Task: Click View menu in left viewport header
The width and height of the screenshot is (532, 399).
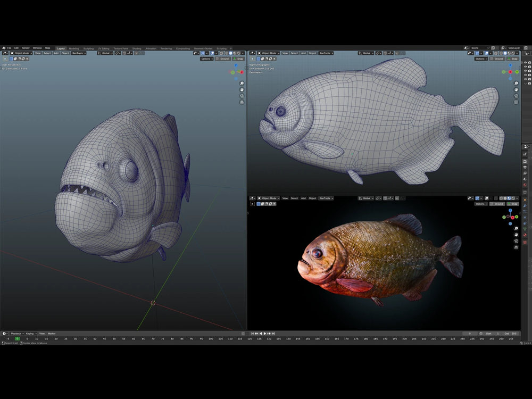Action: (38, 53)
